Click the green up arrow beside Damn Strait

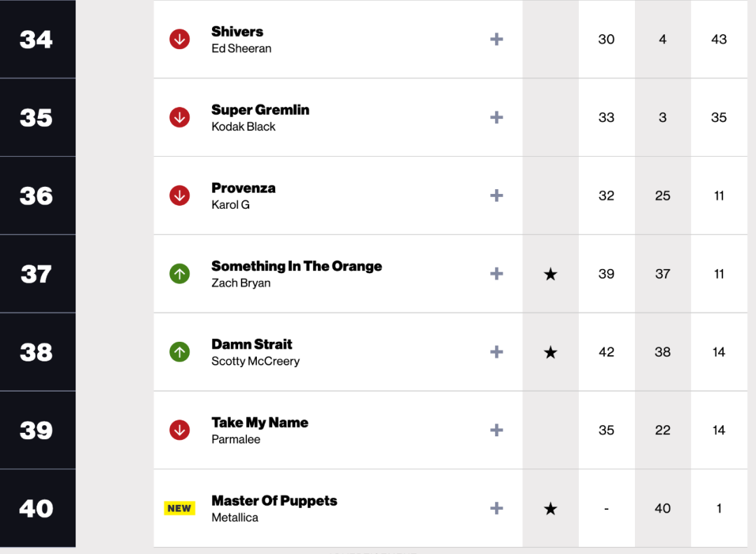(x=180, y=352)
